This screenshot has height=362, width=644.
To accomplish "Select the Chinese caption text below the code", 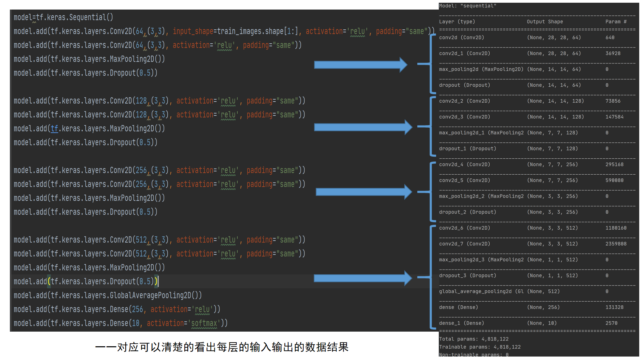I will pos(222,347).
